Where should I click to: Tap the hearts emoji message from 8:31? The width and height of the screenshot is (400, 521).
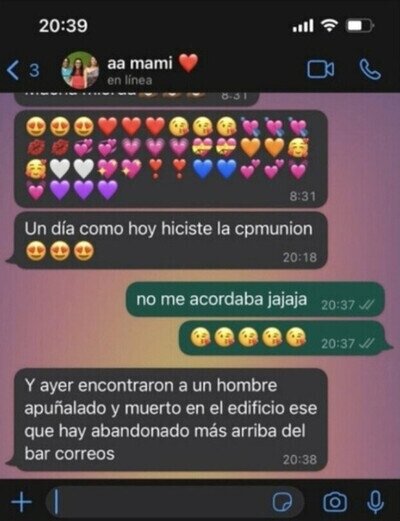171,159
